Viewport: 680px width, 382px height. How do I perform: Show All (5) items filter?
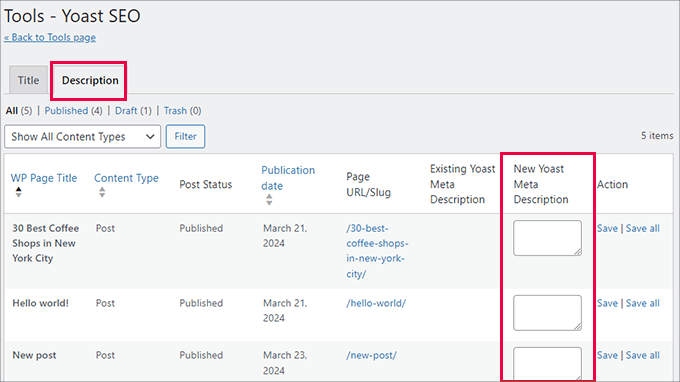tap(19, 111)
